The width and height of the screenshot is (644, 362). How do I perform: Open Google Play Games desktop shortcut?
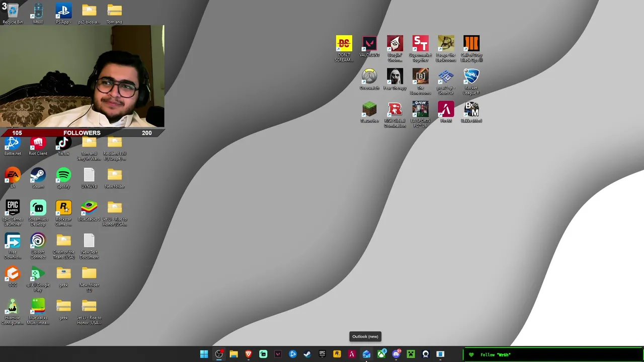click(x=38, y=279)
